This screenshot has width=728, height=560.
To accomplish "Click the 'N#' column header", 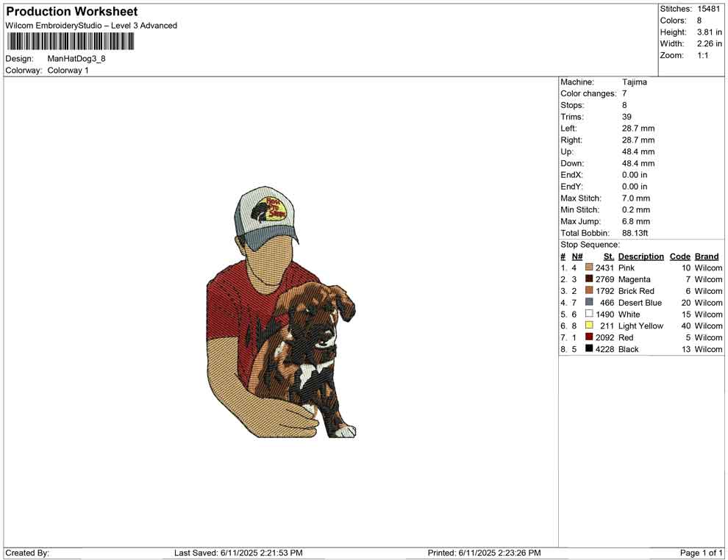I will click(577, 256).
